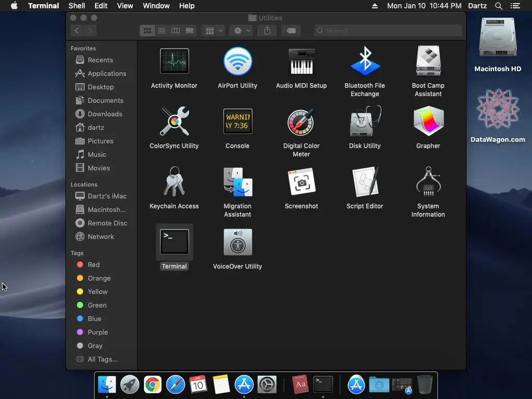The image size is (532, 399).
Task: Select the Console app icon
Action: [x=237, y=121]
